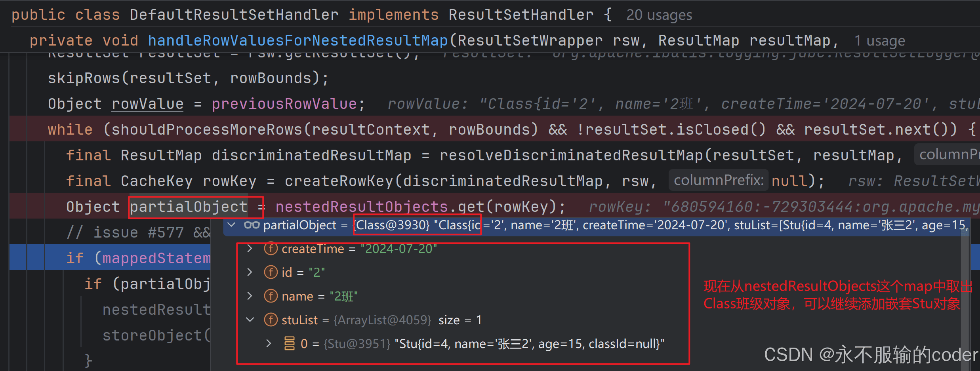The image size is (980, 371).
Task: Expand the name field node
Action: [x=250, y=296]
